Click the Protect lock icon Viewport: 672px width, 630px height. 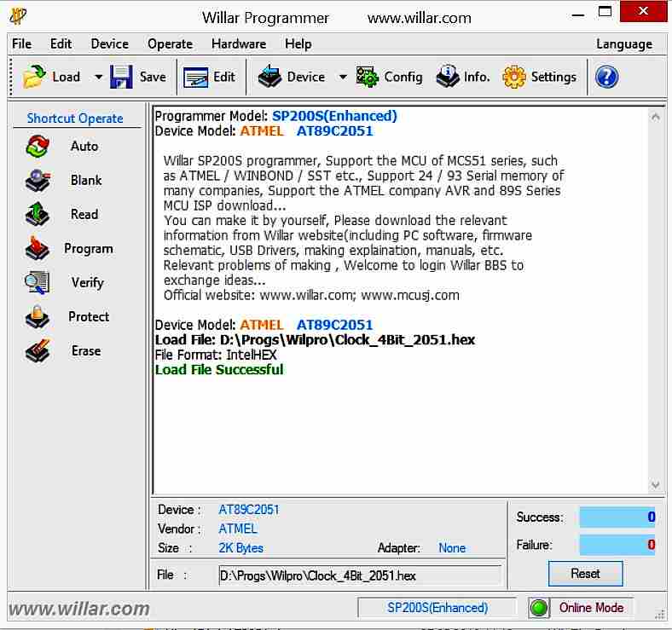click(x=38, y=317)
